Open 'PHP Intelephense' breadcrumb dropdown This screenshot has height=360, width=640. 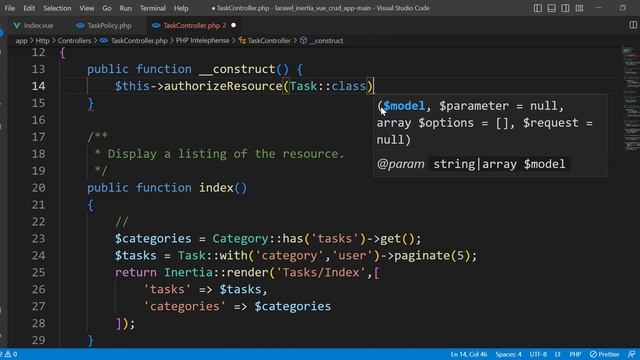pyautogui.click(x=202, y=41)
